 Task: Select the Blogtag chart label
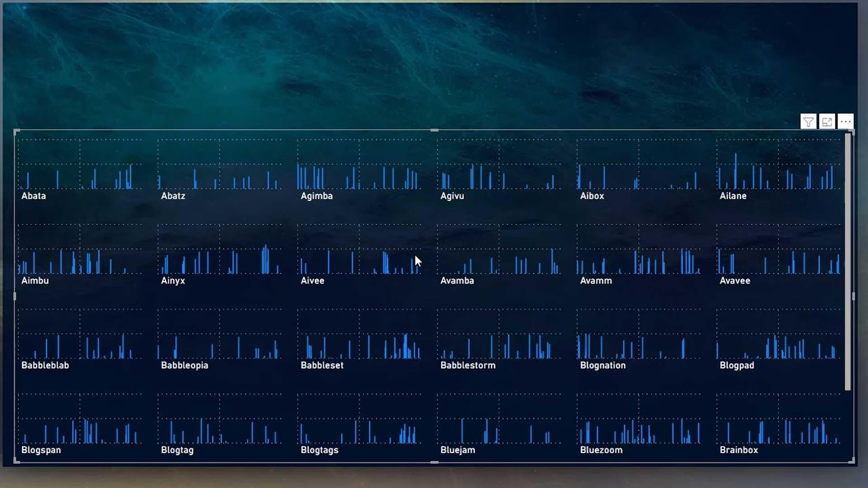[177, 450]
